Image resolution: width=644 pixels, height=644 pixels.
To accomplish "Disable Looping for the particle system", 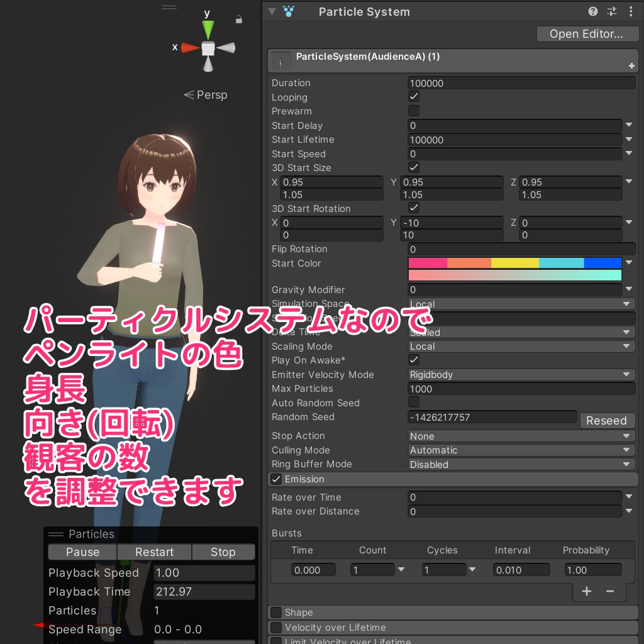I will (414, 96).
